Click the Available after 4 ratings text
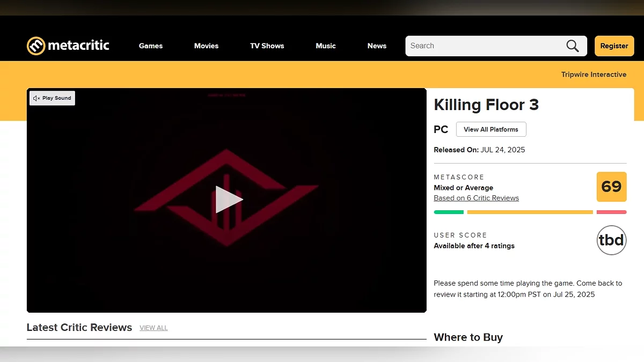Image resolution: width=644 pixels, height=362 pixels. point(474,246)
